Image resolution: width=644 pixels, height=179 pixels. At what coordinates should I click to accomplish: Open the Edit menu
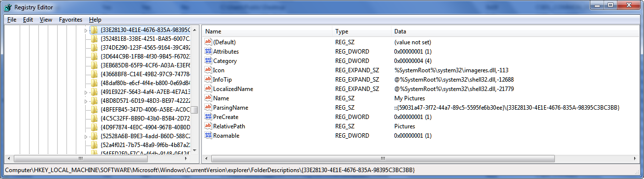coord(28,20)
